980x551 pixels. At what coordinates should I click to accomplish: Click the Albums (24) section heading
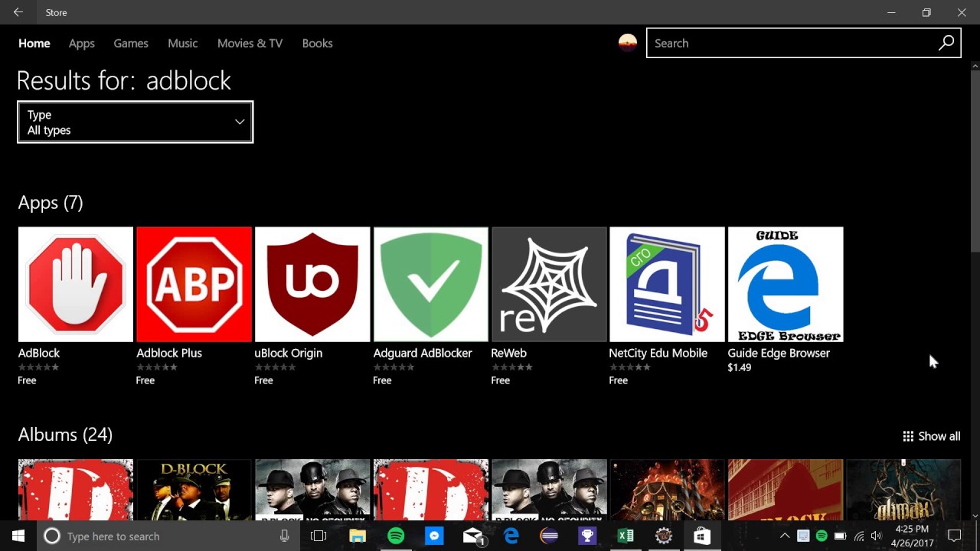65,435
